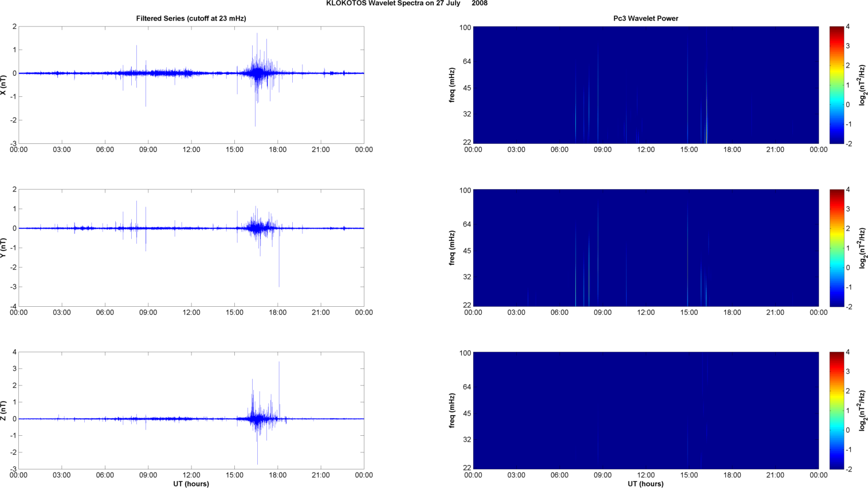Click the middle Pc3 wavelet spectrogram
Screen dimensions: 868x488
pos(645,248)
